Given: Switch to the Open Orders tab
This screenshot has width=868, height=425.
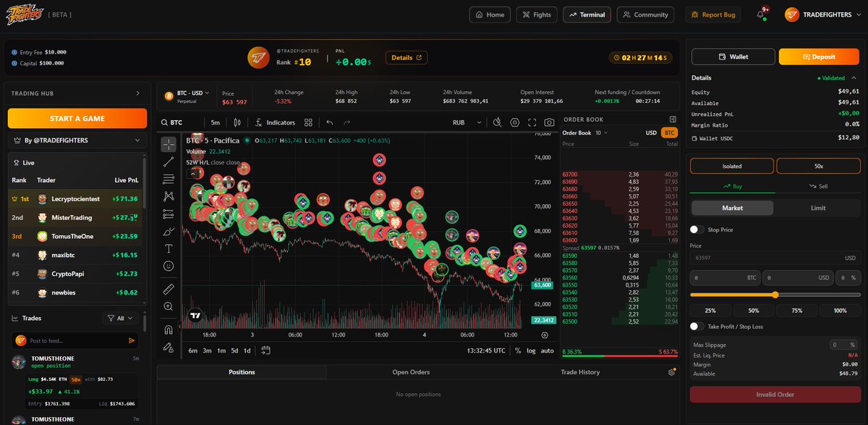Looking at the screenshot, I should [411, 372].
